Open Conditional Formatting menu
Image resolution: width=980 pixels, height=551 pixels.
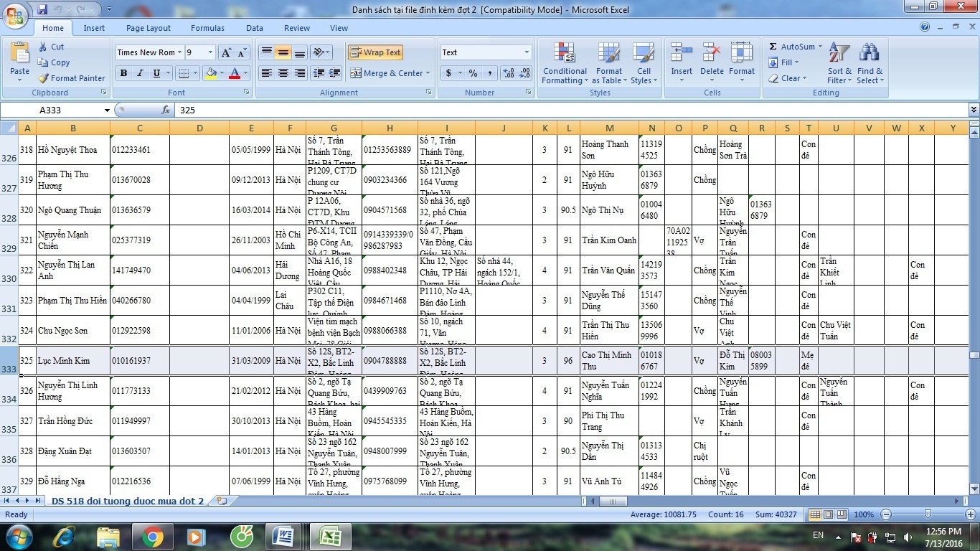point(565,64)
